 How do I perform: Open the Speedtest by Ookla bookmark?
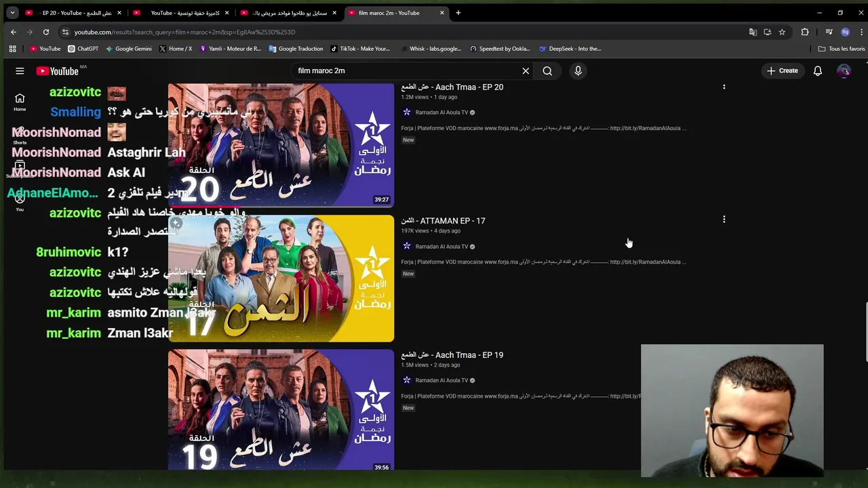pyautogui.click(x=500, y=49)
